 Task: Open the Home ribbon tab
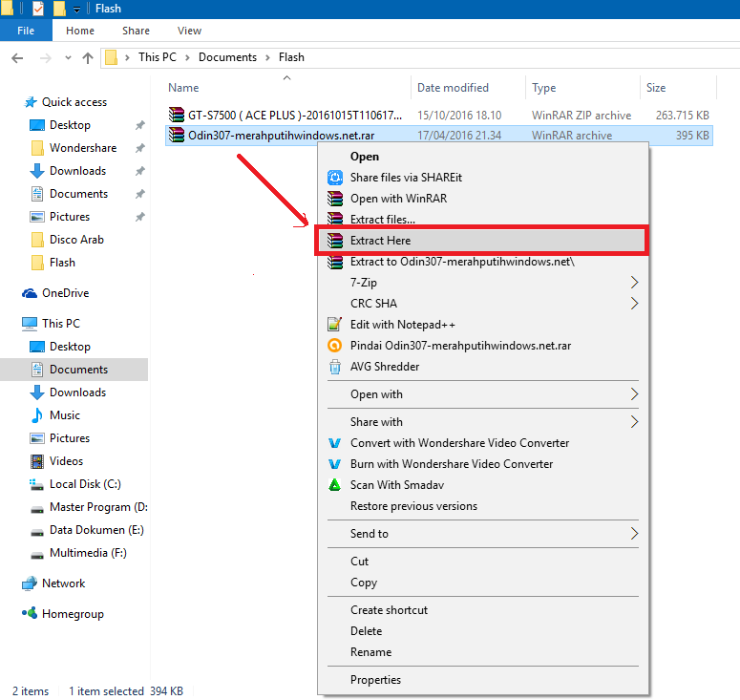point(80,31)
